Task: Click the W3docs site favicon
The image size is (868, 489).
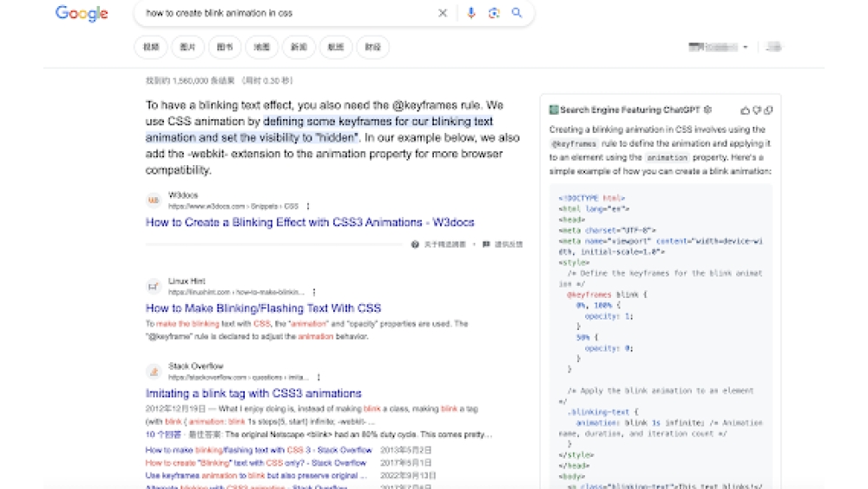Action: 154,201
